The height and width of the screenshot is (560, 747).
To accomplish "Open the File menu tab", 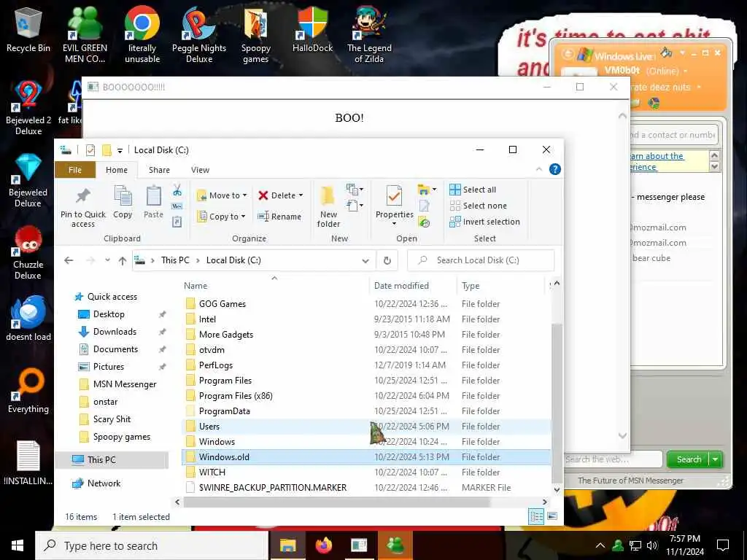I will click(x=75, y=170).
